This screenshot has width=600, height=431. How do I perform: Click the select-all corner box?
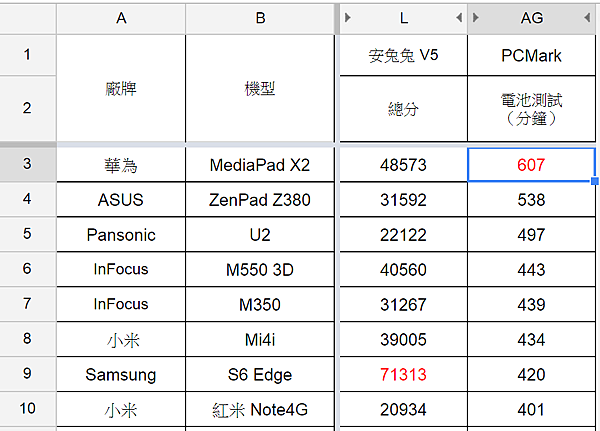28,18
